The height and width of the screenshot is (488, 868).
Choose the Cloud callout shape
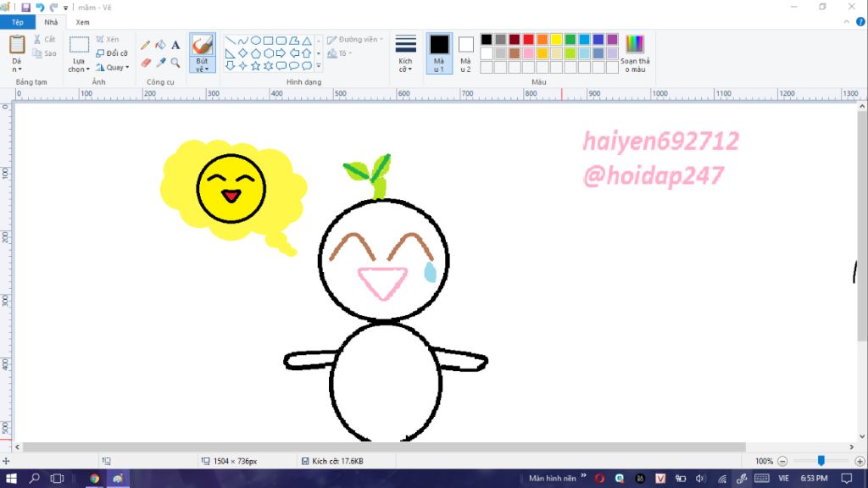click(x=307, y=66)
